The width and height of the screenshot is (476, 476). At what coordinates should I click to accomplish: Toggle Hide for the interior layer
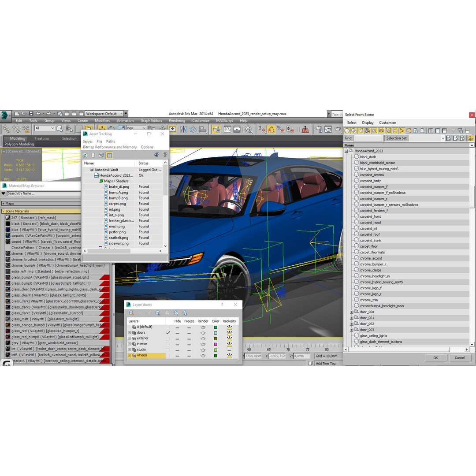[x=177, y=344]
